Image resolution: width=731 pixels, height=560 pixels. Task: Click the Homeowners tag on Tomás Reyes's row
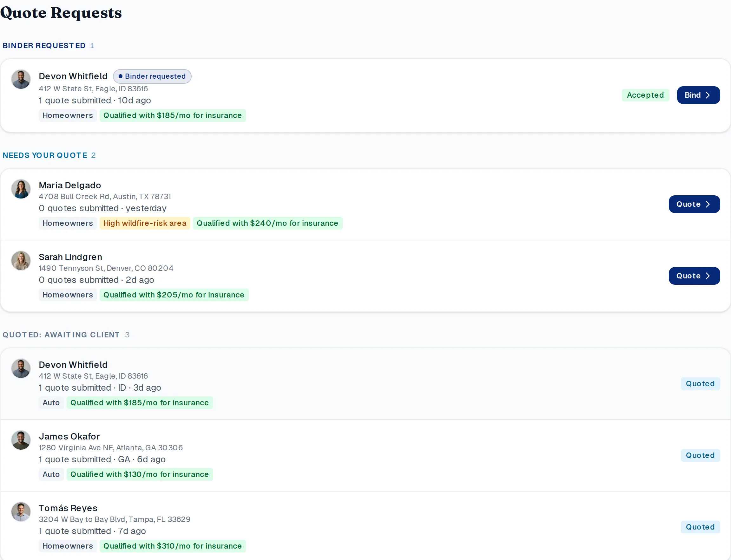(68, 546)
